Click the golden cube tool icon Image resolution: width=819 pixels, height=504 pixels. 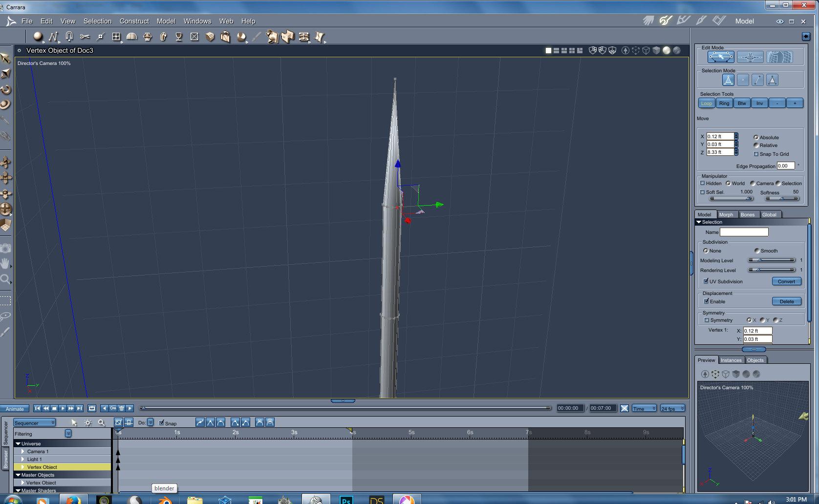(x=210, y=37)
